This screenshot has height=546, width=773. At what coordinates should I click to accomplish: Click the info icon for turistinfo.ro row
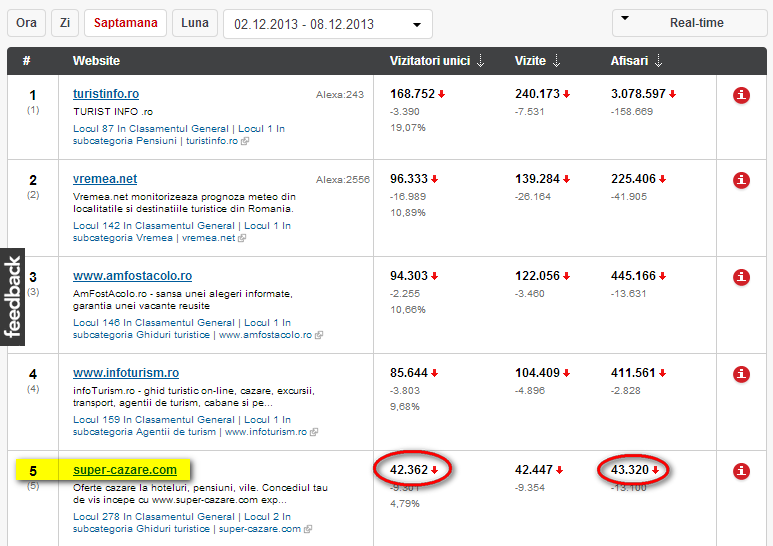[x=741, y=95]
